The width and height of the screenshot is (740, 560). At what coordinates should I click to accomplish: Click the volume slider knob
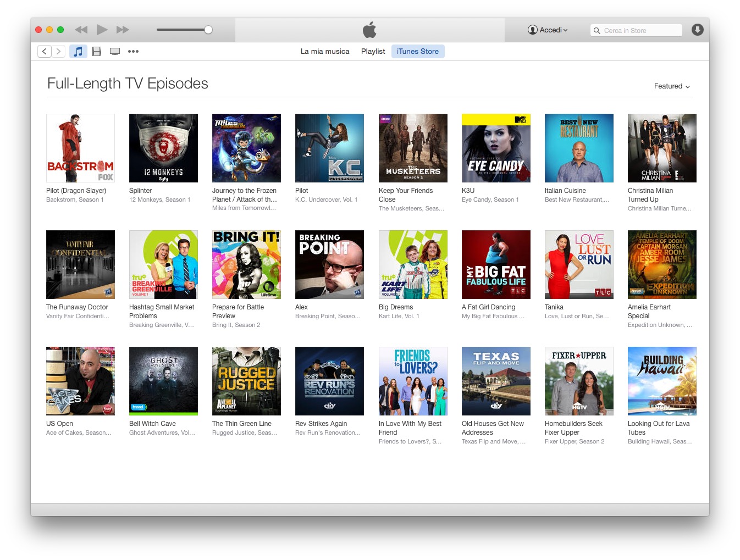click(x=208, y=30)
